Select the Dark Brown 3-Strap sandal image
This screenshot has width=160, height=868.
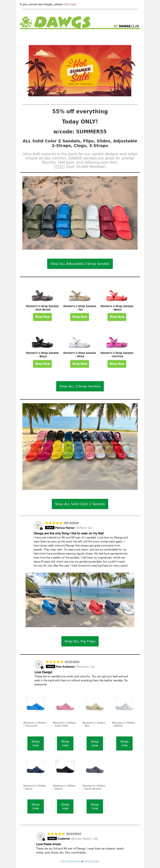(x=42, y=296)
